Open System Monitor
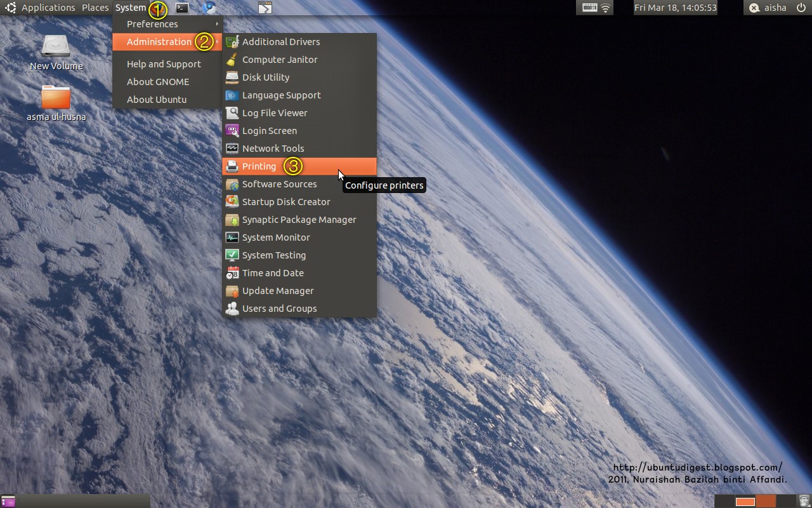 [299, 237]
